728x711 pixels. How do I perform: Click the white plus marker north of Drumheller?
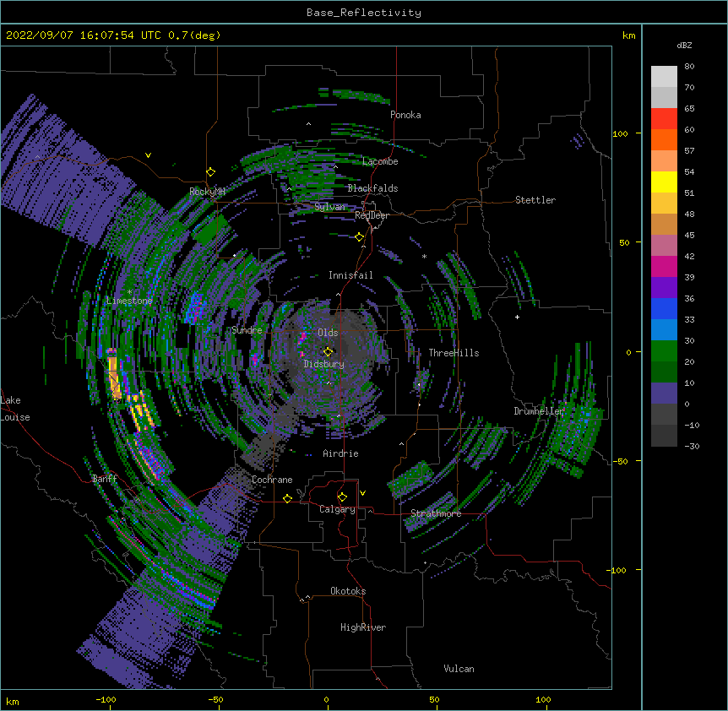point(517,317)
